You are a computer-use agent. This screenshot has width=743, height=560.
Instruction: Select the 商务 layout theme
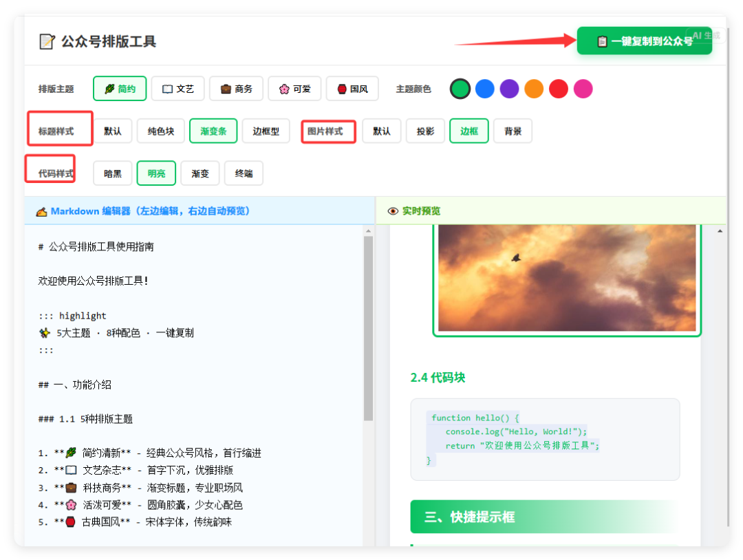pyautogui.click(x=236, y=89)
